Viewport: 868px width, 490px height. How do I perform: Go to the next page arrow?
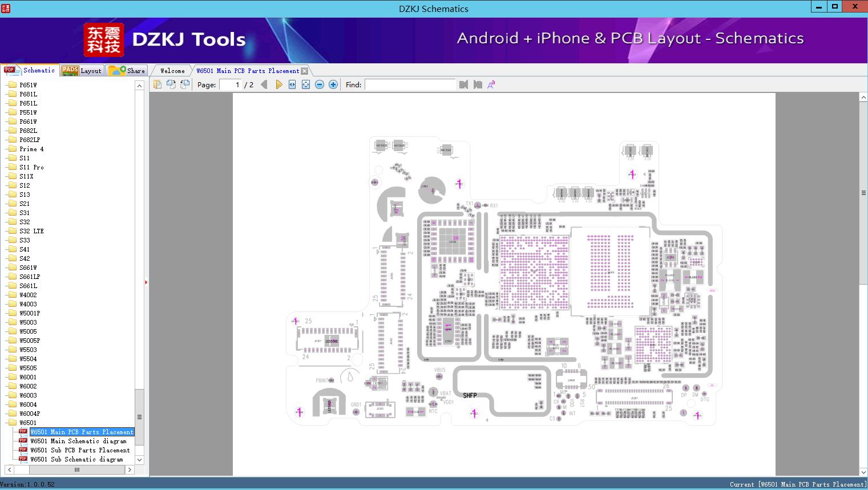tap(278, 84)
